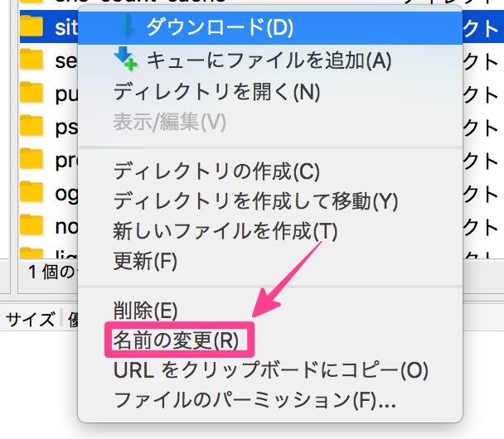504x439 pixels.
Task: Choose 更新(F) to refresh listing
Action: 270,261
